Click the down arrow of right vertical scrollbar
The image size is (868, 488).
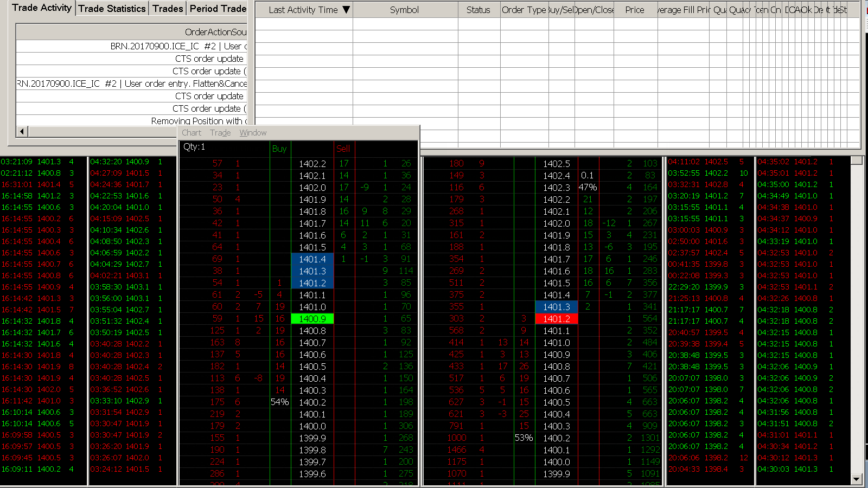pyautogui.click(x=857, y=479)
